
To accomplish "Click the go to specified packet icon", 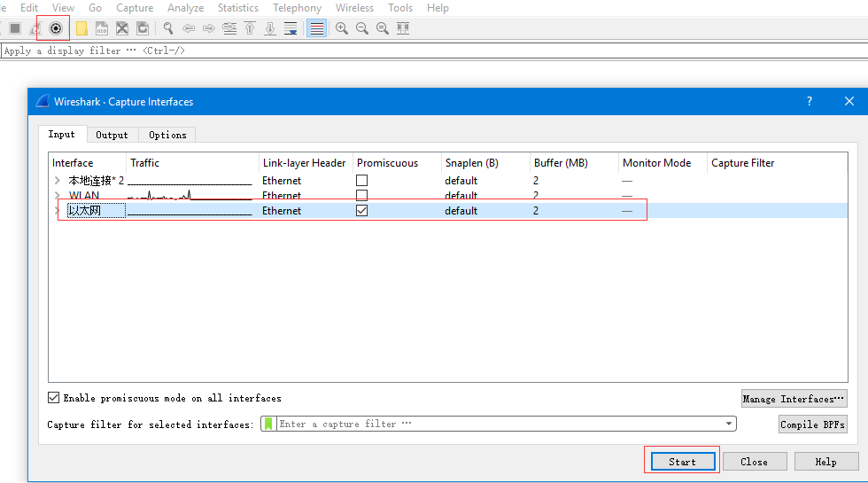I will (229, 28).
